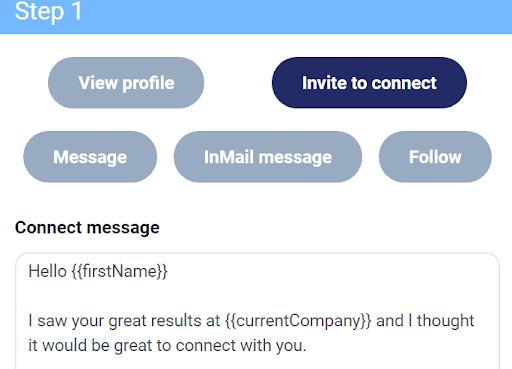Viewport: 512px width, 369px height.
Task: Place cursor before "I saw your"
Action: click(x=28, y=321)
